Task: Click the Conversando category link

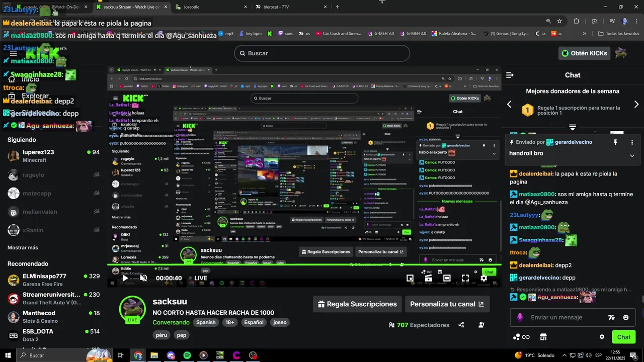Action: [171, 322]
